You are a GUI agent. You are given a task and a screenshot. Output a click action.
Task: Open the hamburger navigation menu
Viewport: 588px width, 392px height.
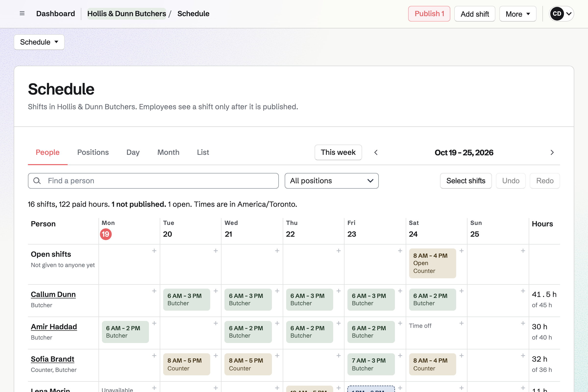pos(22,13)
